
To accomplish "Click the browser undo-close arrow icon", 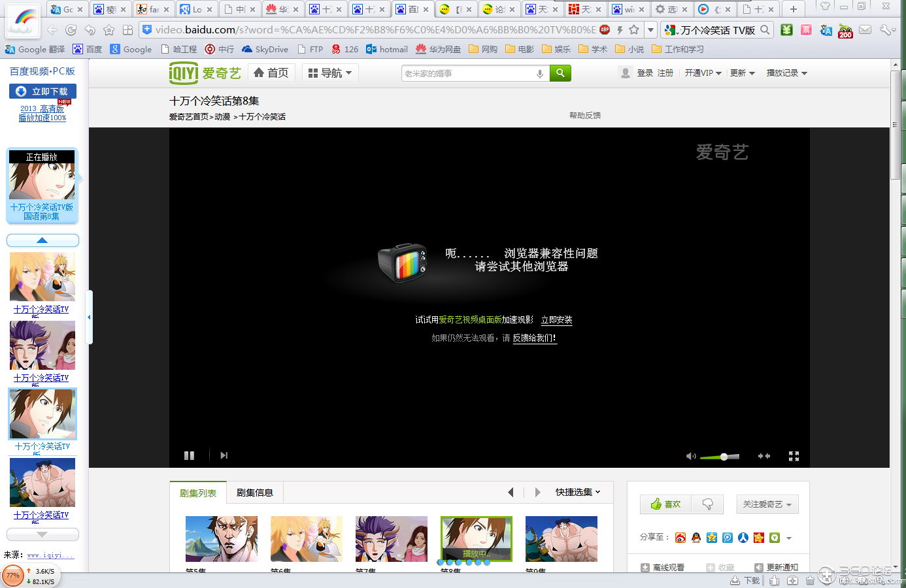I will pyautogui.click(x=90, y=29).
